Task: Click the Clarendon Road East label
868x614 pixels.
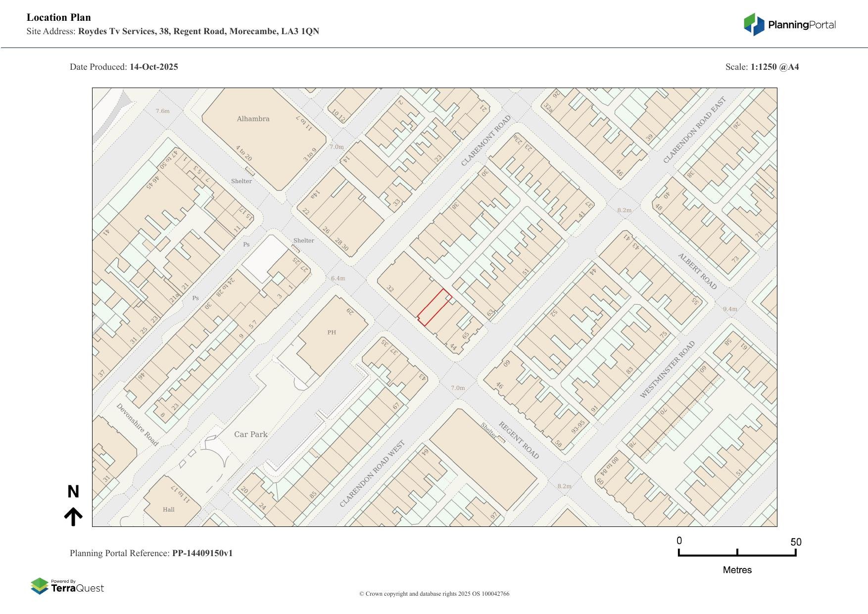Action: pyautogui.click(x=695, y=130)
